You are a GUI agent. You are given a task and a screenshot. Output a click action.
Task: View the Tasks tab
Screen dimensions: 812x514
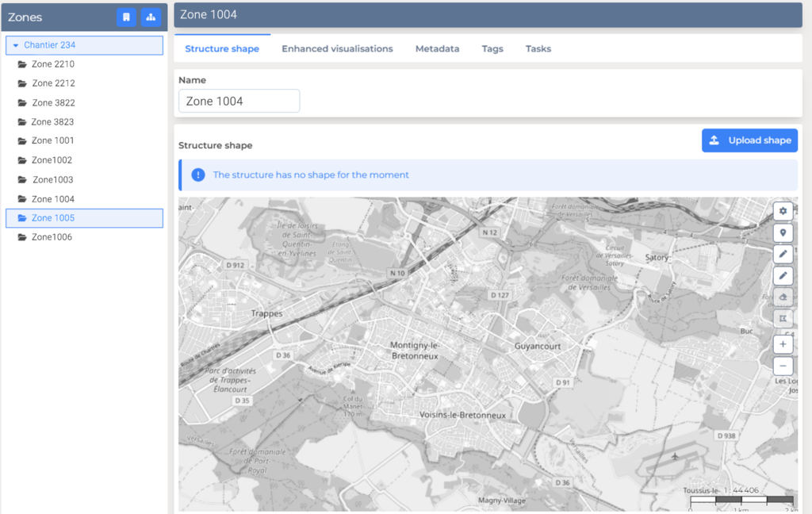click(x=538, y=48)
